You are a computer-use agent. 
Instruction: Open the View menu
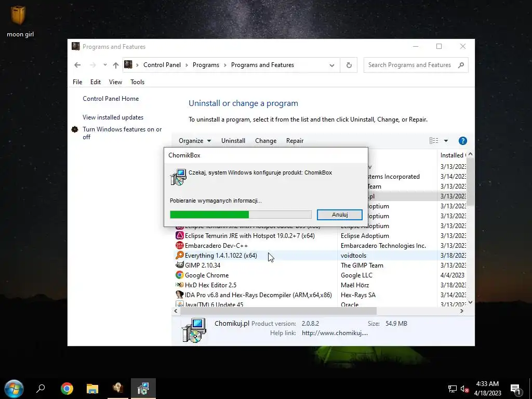tap(115, 82)
